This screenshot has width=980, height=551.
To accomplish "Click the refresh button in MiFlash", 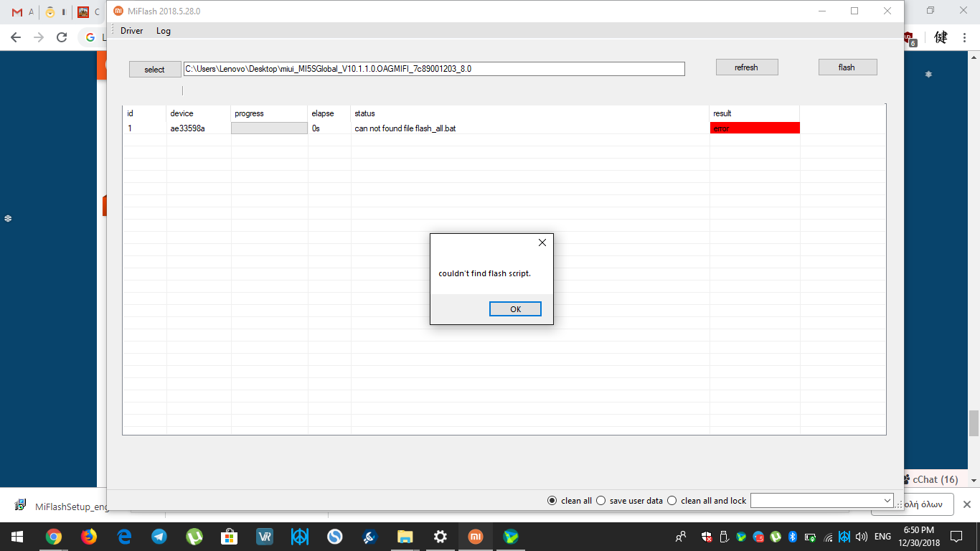I will tap(747, 67).
